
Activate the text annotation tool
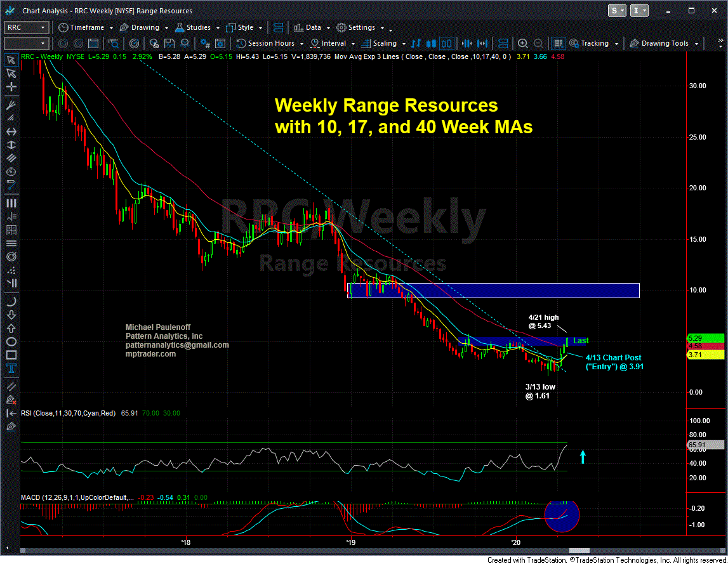pyautogui.click(x=11, y=369)
